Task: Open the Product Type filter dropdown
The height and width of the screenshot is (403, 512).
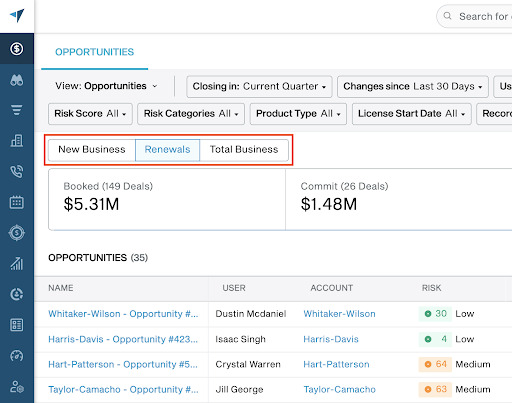Action: [298, 114]
